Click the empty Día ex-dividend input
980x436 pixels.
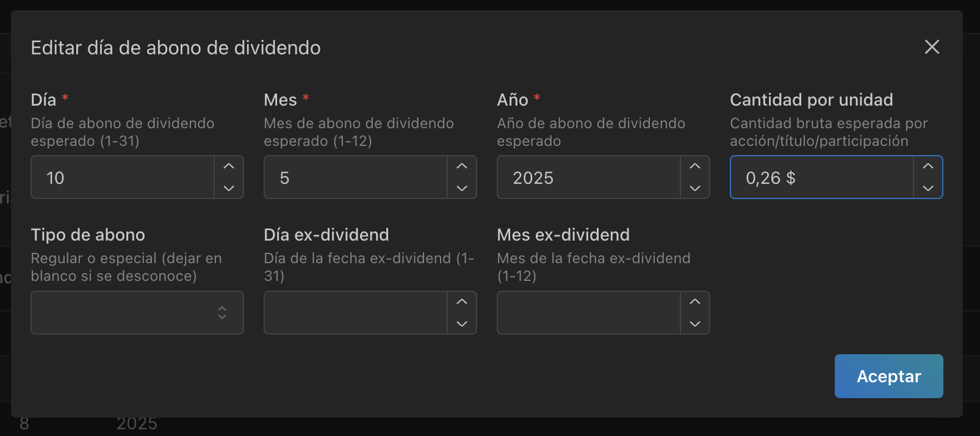coord(356,313)
